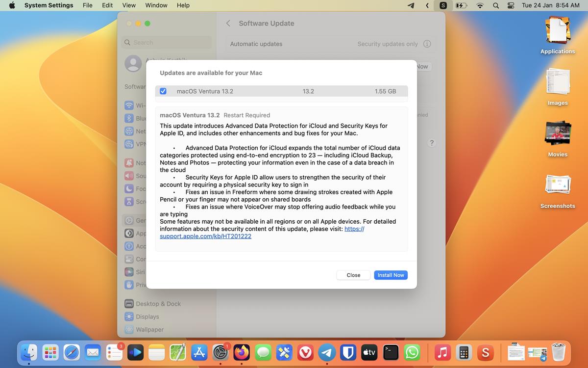
Task: Open the support.apple.com/kb/HT201222 link
Action: pyautogui.click(x=205, y=236)
